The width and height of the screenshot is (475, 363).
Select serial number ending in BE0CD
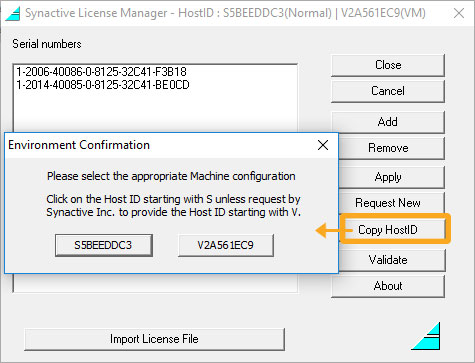[103, 85]
